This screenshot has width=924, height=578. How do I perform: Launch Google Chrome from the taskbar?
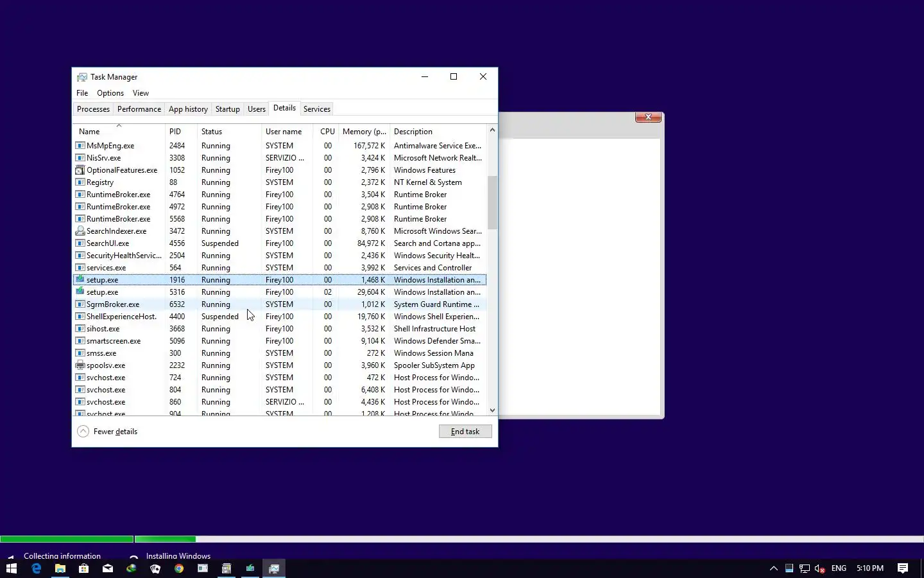pos(179,568)
